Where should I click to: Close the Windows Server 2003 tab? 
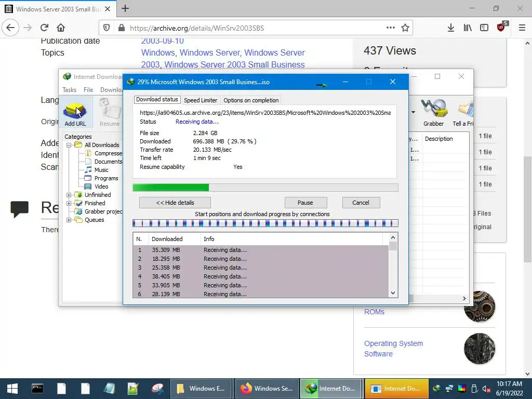pyautogui.click(x=108, y=9)
